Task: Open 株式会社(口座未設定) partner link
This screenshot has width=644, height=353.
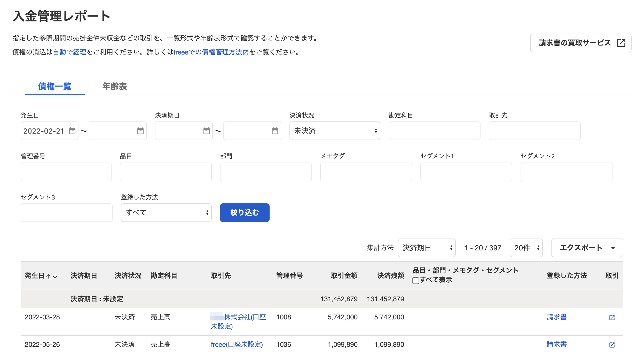Action: pyautogui.click(x=238, y=322)
